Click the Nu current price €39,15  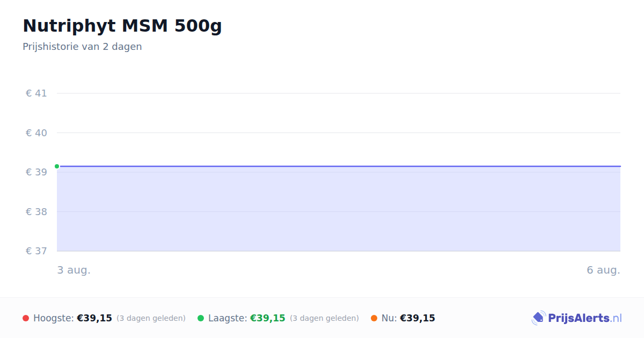coord(418,318)
